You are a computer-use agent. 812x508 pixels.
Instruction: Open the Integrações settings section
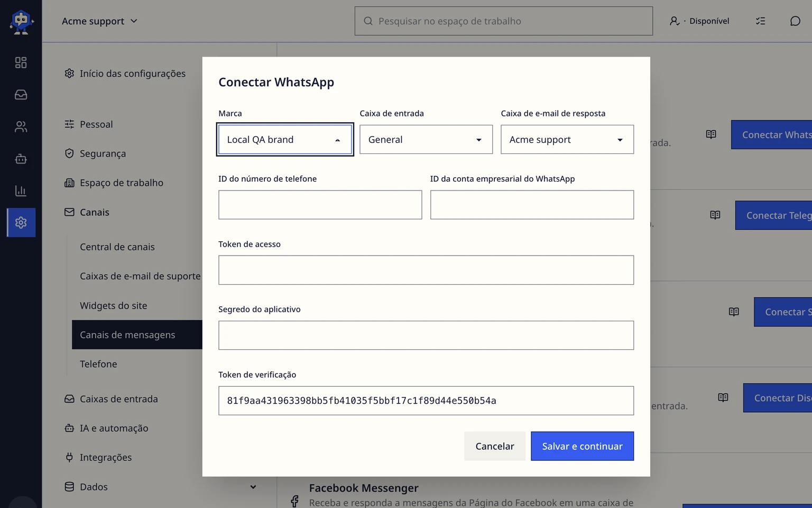[x=98, y=457]
